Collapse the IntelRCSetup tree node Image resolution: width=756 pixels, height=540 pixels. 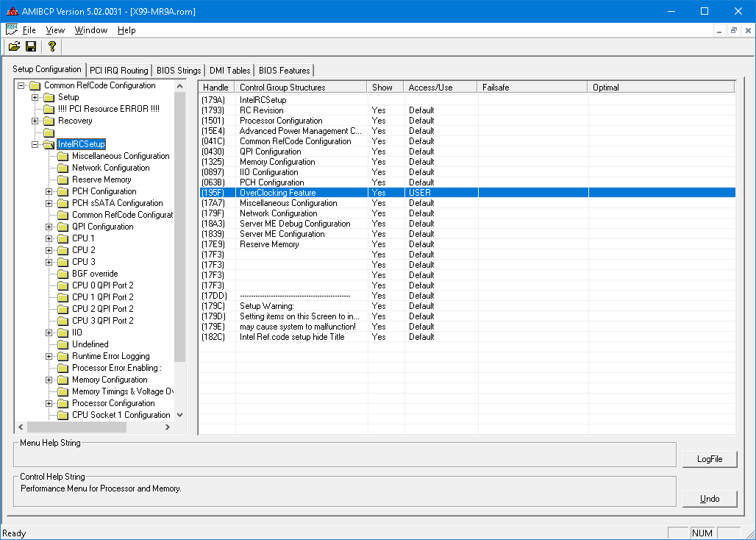pos(35,144)
